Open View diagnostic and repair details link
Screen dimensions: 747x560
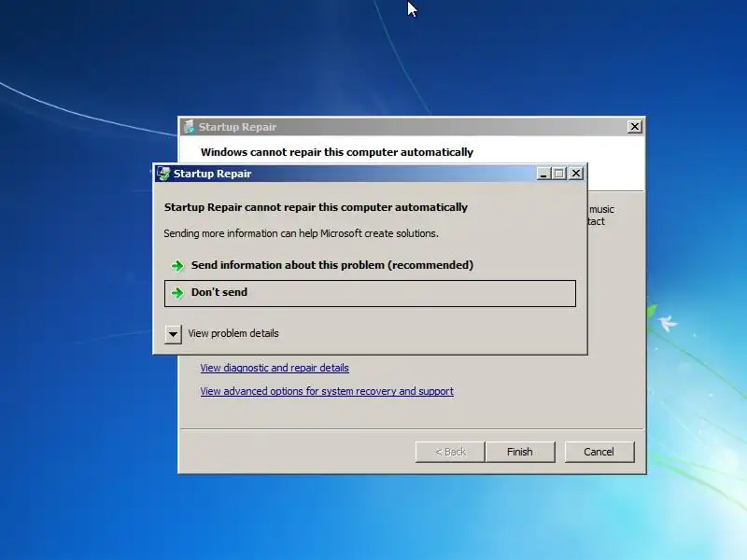275,368
